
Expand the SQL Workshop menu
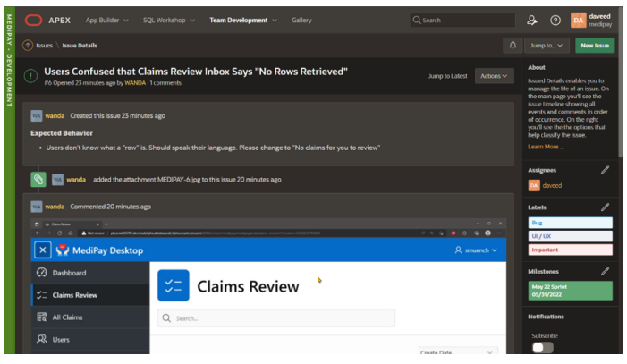pos(169,20)
